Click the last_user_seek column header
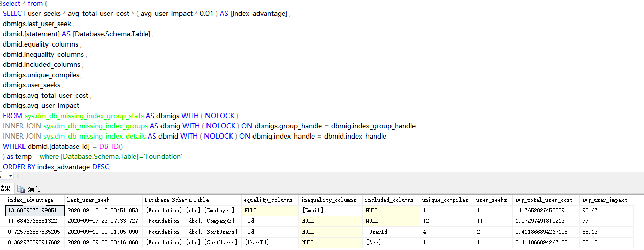This screenshot has height=250, width=644. click(x=103, y=200)
